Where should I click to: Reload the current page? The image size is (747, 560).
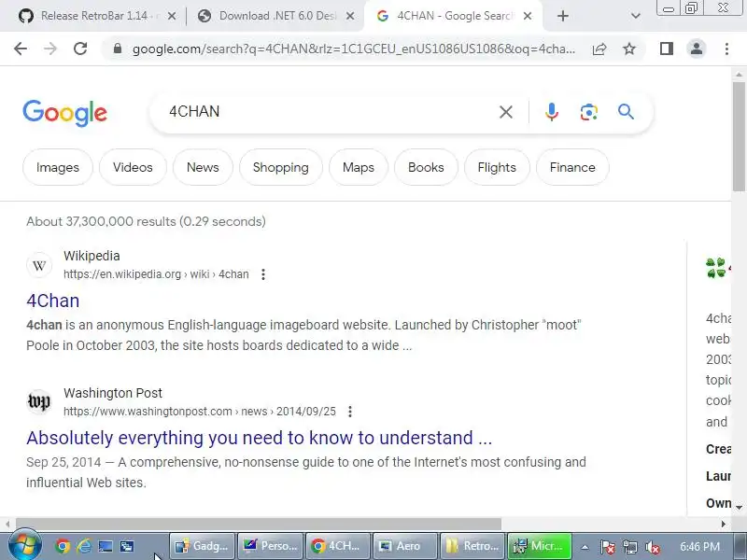tap(80, 49)
